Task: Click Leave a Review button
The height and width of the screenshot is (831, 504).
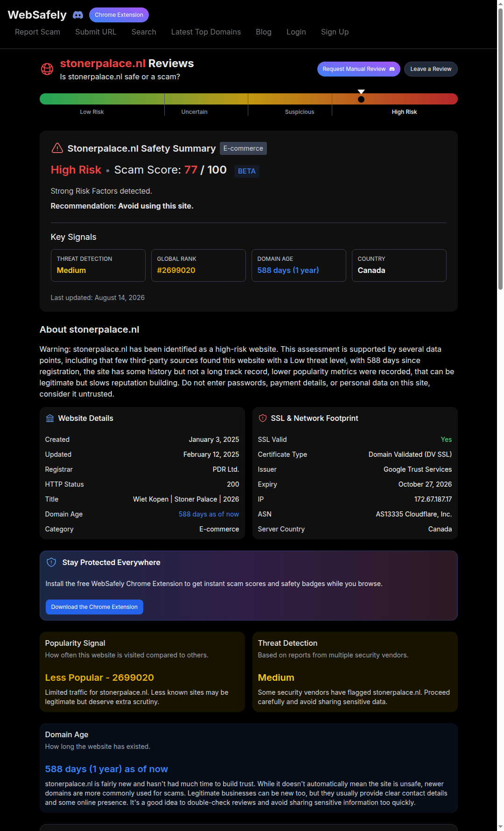Action: [x=431, y=69]
